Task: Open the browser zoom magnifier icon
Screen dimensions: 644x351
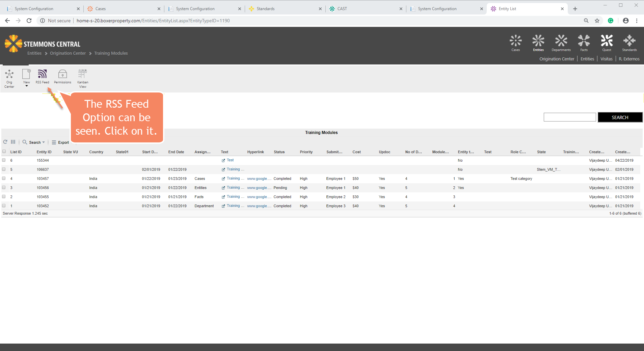Action: 586,21
